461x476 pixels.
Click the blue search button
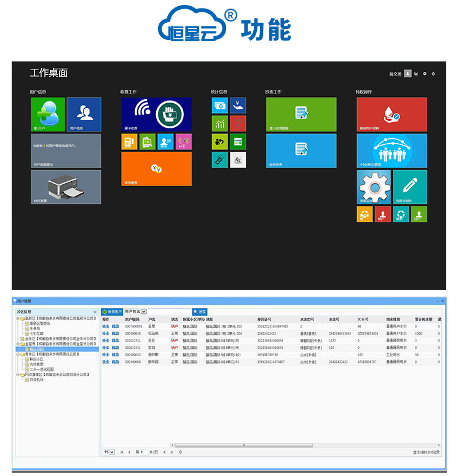tap(200, 312)
